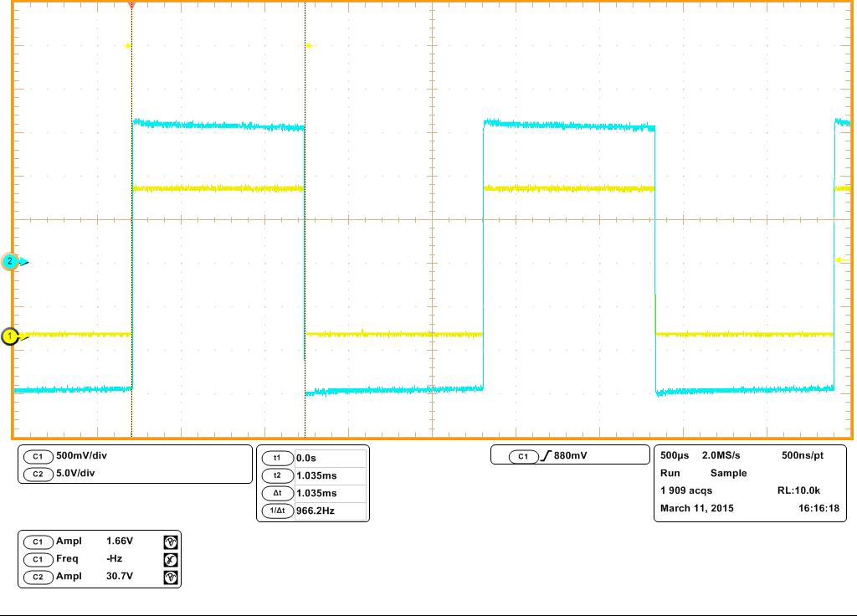857x616 pixels.
Task: Select the 880mV trigger level value
Action: click(x=570, y=456)
